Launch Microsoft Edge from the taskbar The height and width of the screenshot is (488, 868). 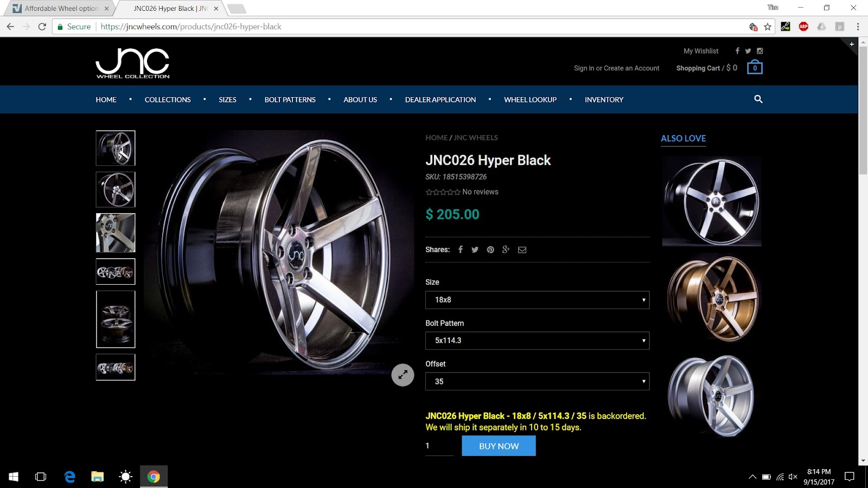pyautogui.click(x=69, y=477)
